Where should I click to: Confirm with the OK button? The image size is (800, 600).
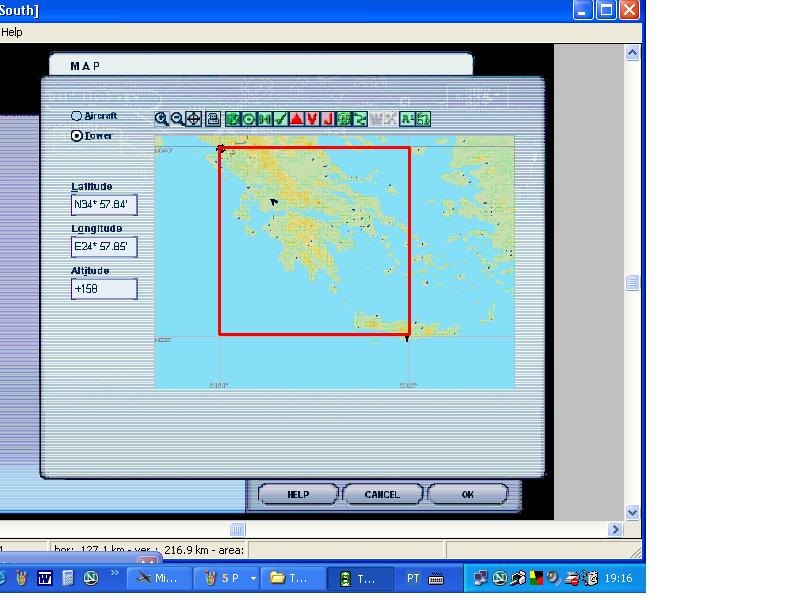click(467, 494)
